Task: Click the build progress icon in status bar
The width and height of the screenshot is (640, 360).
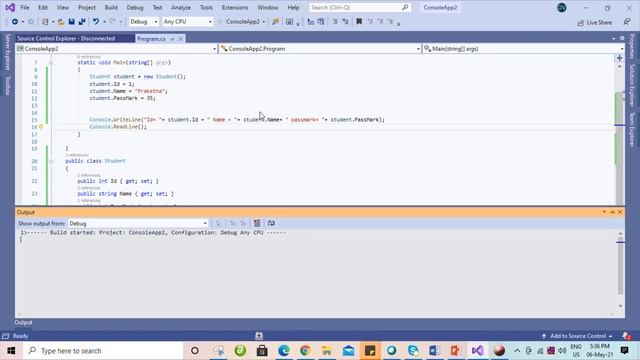Action: coord(259,336)
